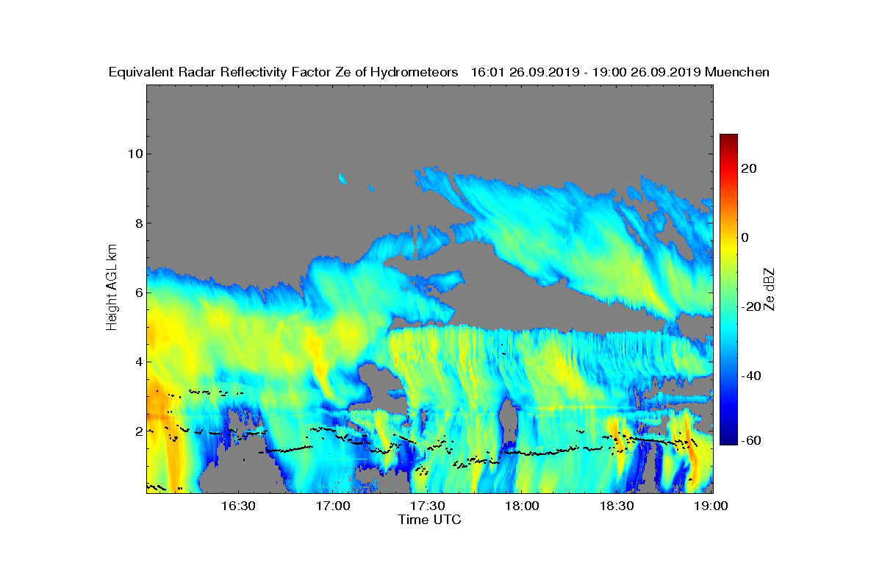Click the 'Time UTC' axis label
882x588 pixels.
click(430, 520)
